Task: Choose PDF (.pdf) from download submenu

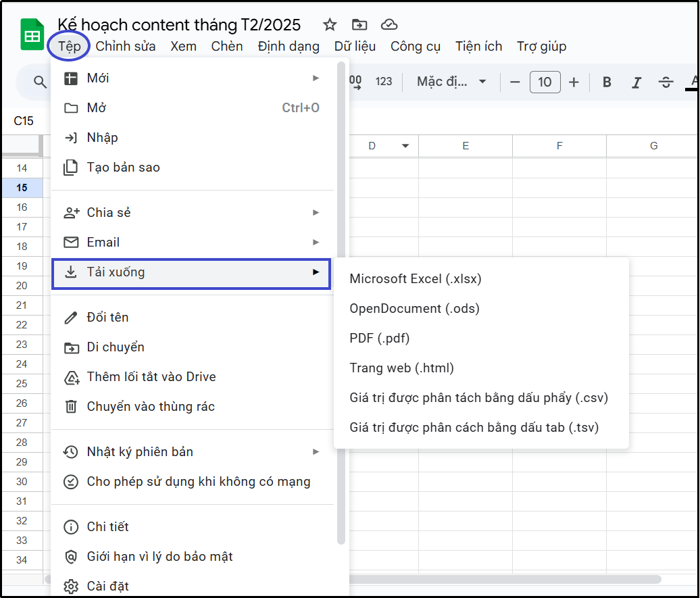Action: pos(380,338)
